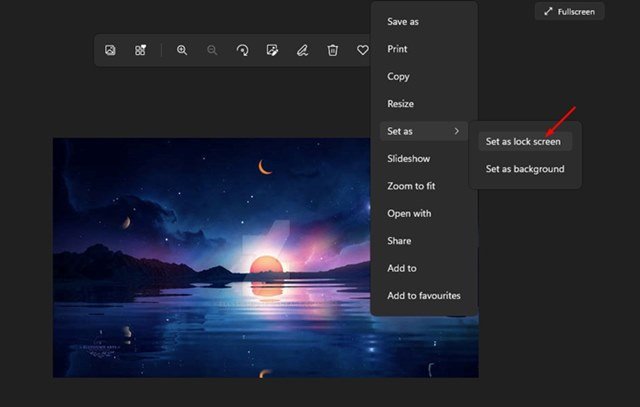The image size is (640, 407).
Task: Choose Set as background
Action: tap(525, 169)
